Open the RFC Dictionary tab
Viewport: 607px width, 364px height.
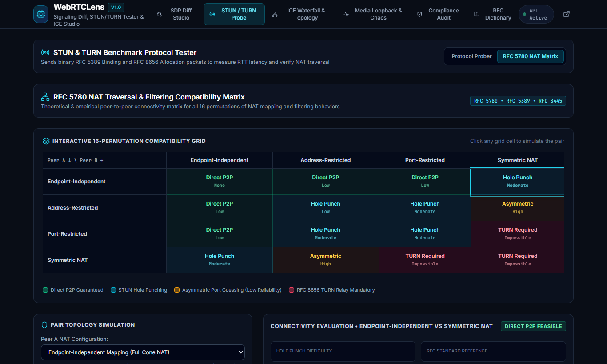[493, 14]
